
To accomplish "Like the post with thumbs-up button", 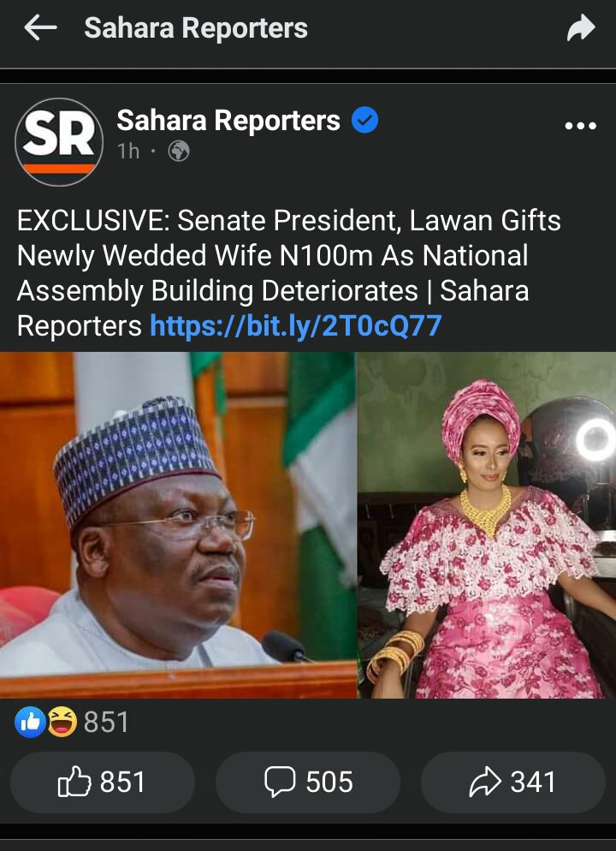I will pos(103,782).
